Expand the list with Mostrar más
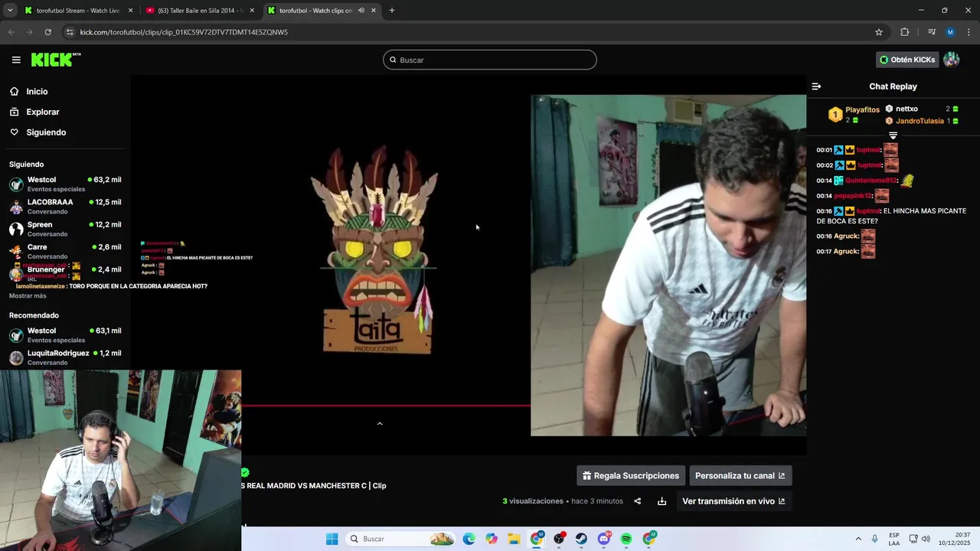The width and height of the screenshot is (980, 551). (x=28, y=295)
